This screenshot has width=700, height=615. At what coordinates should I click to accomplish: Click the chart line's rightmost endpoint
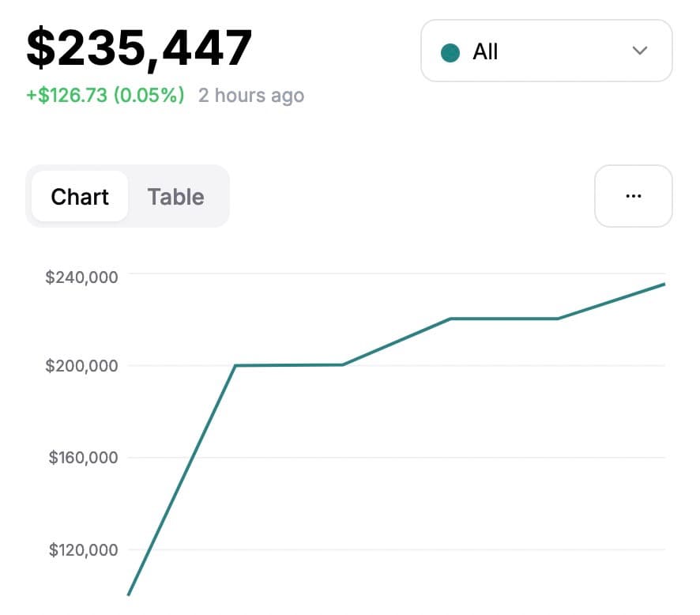tap(664, 284)
